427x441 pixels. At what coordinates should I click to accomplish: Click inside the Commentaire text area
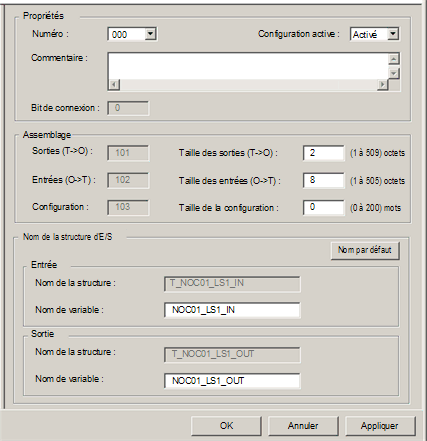[x=248, y=67]
